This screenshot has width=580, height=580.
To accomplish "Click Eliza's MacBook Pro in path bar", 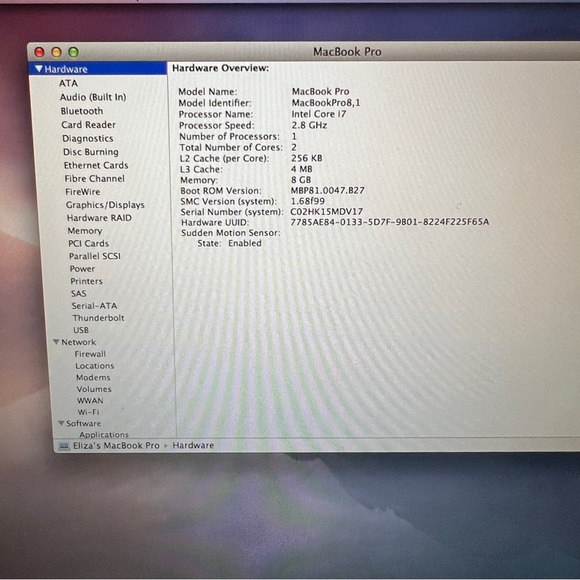I will click(x=116, y=445).
